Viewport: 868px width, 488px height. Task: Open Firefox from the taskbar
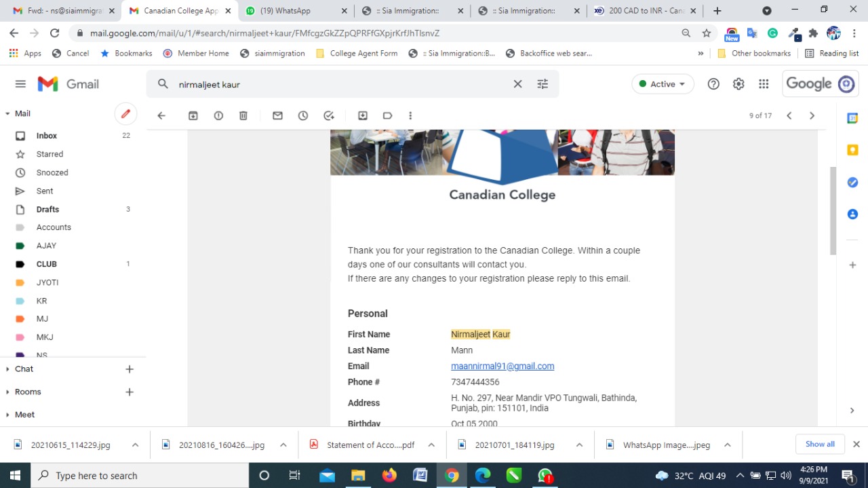click(x=389, y=475)
